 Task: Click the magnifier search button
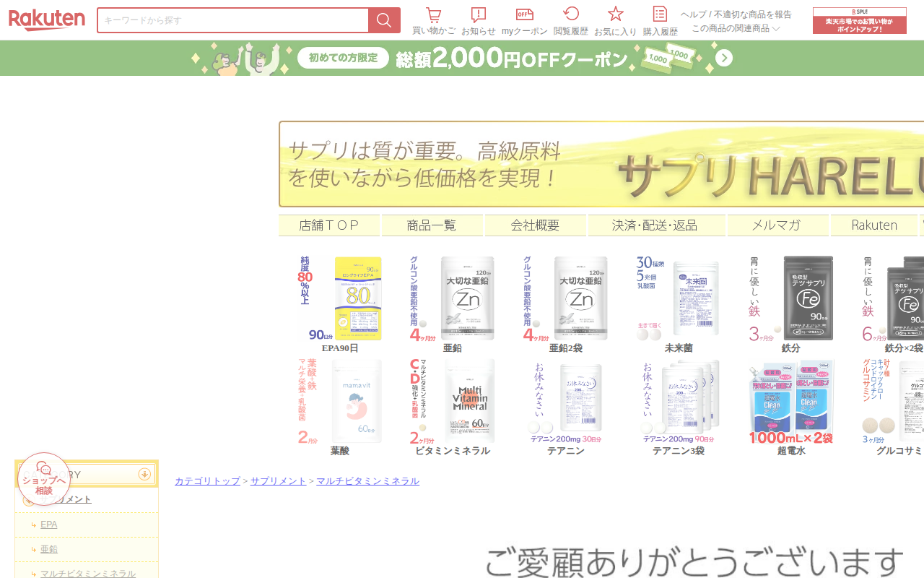[384, 20]
